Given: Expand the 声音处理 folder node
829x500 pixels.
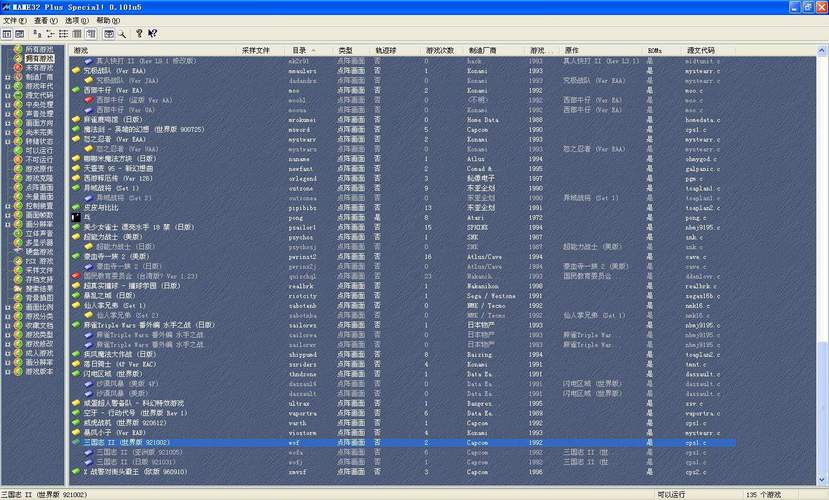Looking at the screenshot, I should (7, 114).
